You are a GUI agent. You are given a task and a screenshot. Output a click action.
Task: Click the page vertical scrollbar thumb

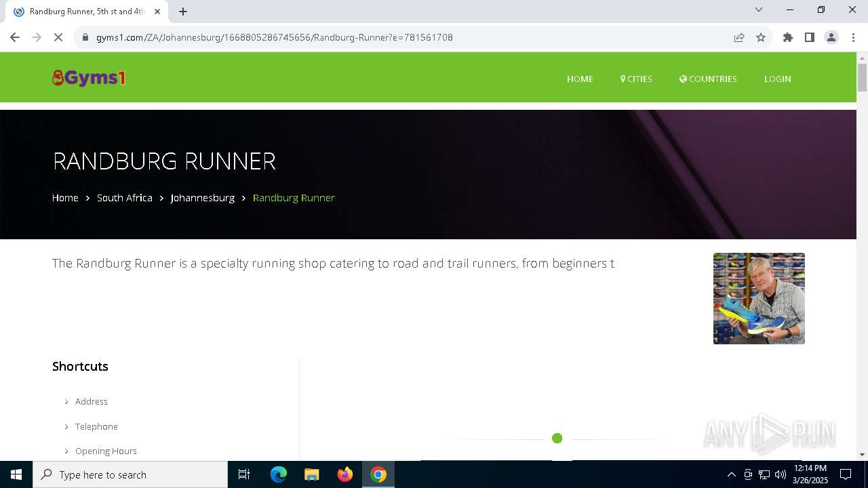click(x=862, y=77)
